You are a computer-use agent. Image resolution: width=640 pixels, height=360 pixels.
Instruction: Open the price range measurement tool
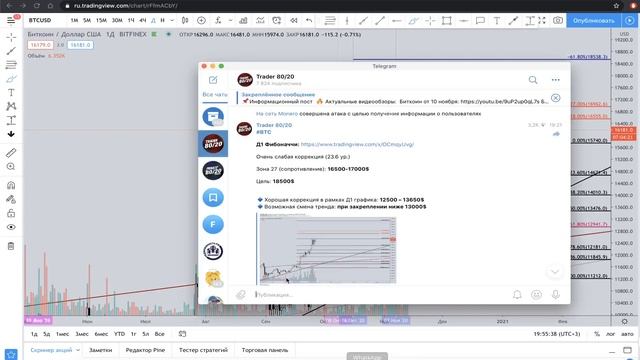click(x=11, y=120)
